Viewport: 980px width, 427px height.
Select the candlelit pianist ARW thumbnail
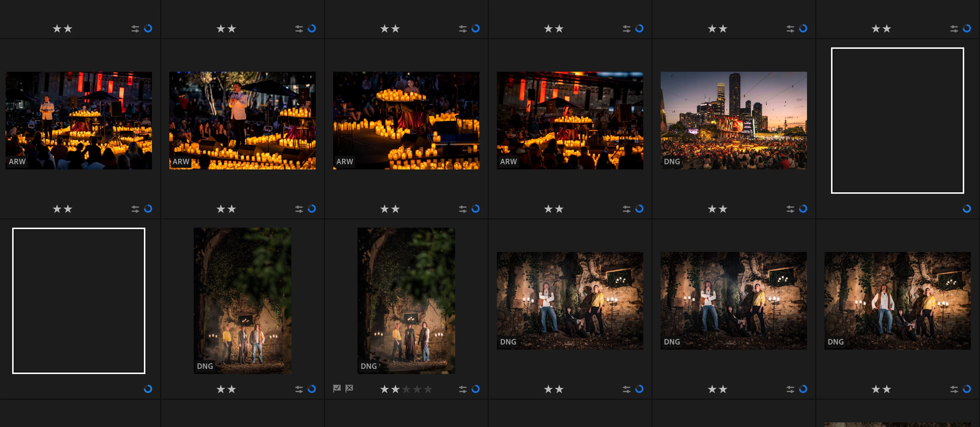[x=406, y=120]
